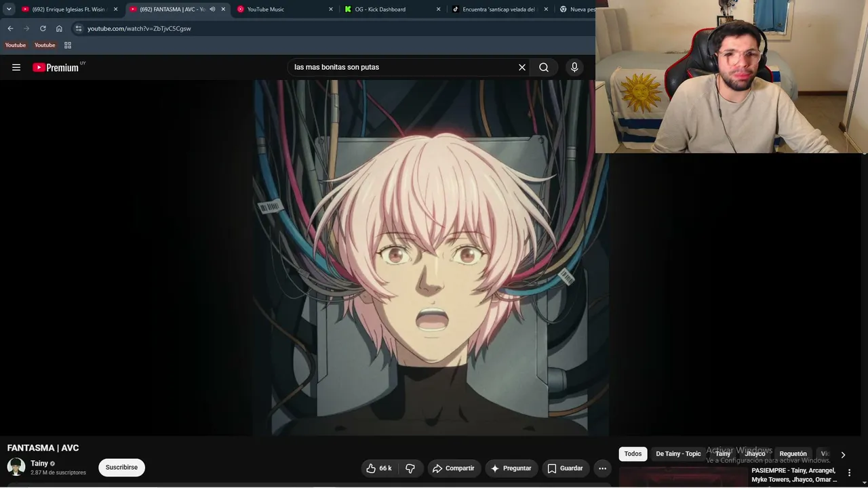Viewport: 868px width, 488px height.
Task: Open the YouTube guide hamburger menu
Action: (x=16, y=67)
